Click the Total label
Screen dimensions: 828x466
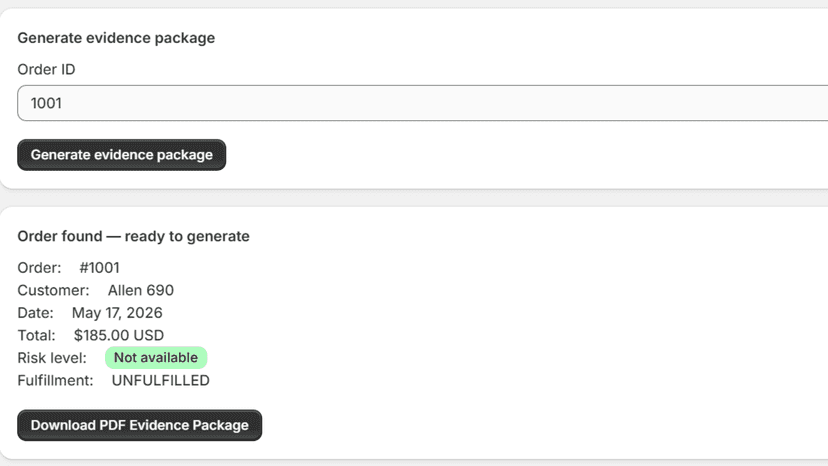pyautogui.click(x=36, y=335)
